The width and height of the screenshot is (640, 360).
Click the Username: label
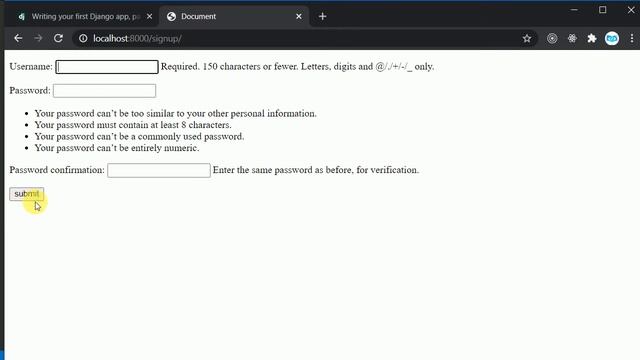[31, 67]
